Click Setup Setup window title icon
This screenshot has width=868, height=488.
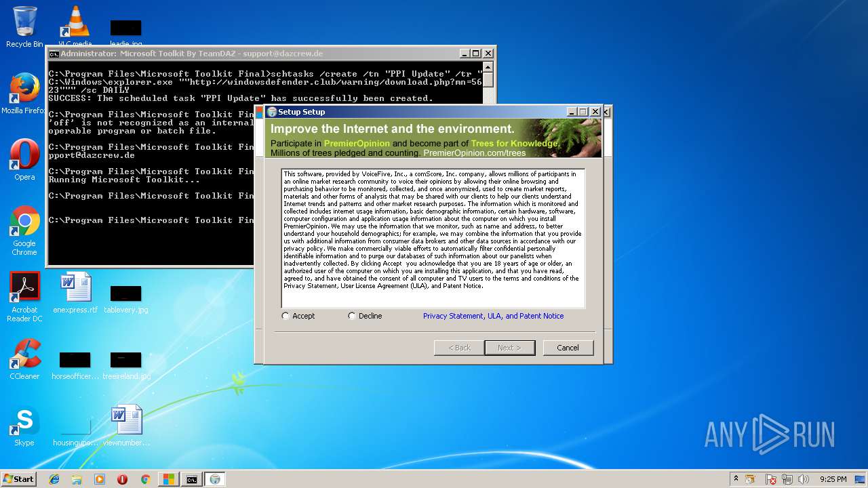tap(272, 112)
